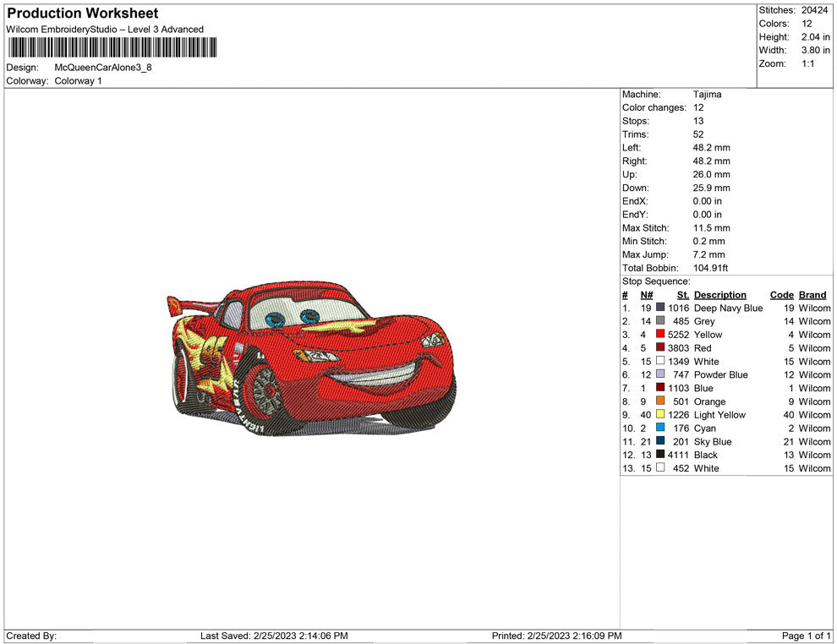Click the McQueen car embroidery preview image
837x644 pixels.
[x=312, y=358]
